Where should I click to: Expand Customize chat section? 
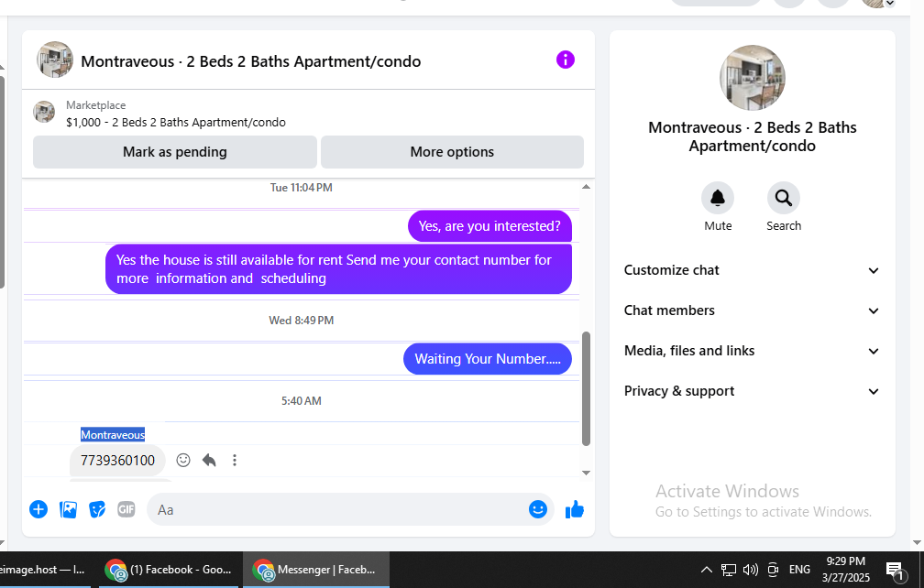coord(752,270)
